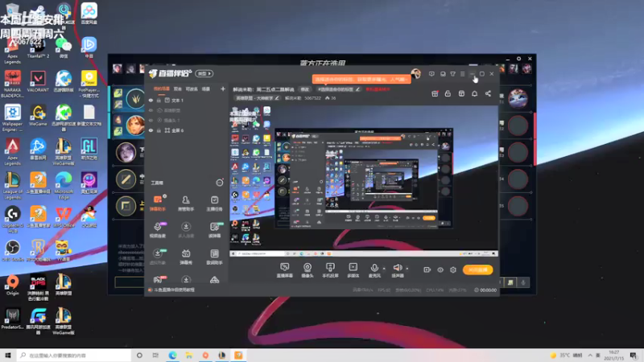This screenshot has height=362, width=644.
Task: Expand toolbox more options button
Action: click(x=220, y=183)
